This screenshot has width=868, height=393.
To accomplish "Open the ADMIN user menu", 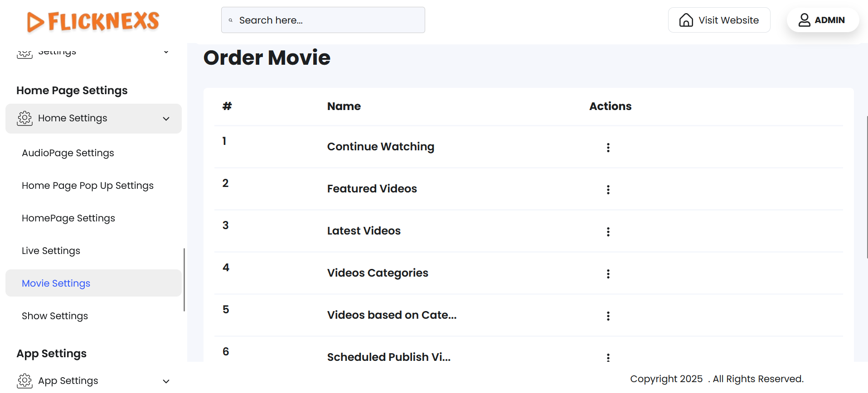I will [x=822, y=20].
